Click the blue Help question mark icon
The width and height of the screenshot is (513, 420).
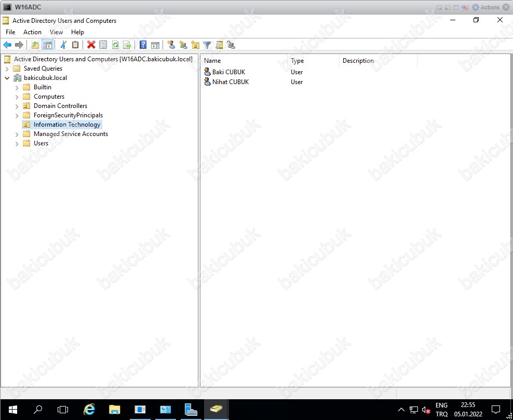click(143, 45)
